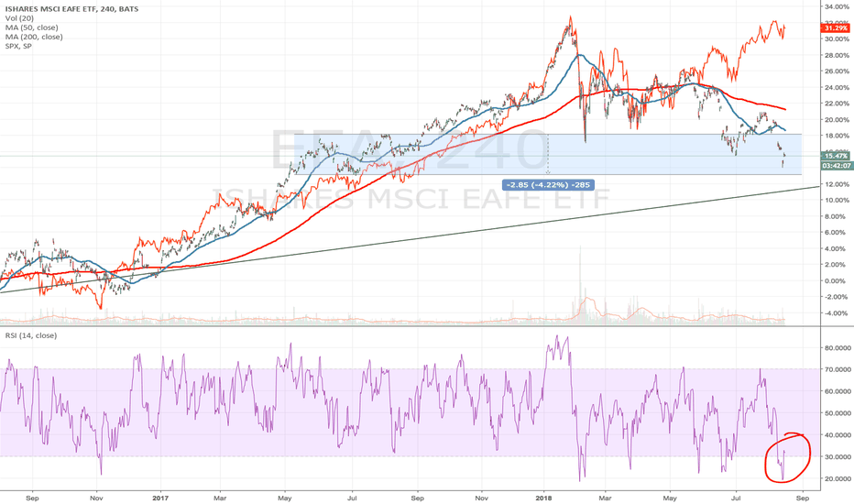Click the 20.00% price axis label
The image size is (854, 504).
(838, 119)
